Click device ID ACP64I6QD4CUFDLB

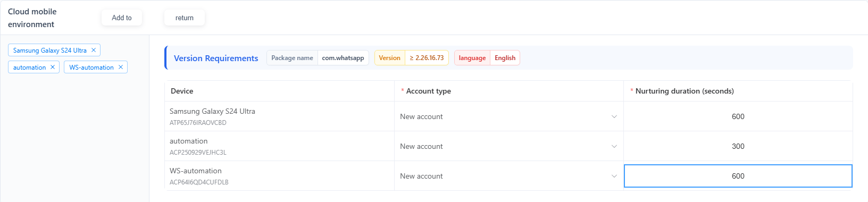coord(199,182)
